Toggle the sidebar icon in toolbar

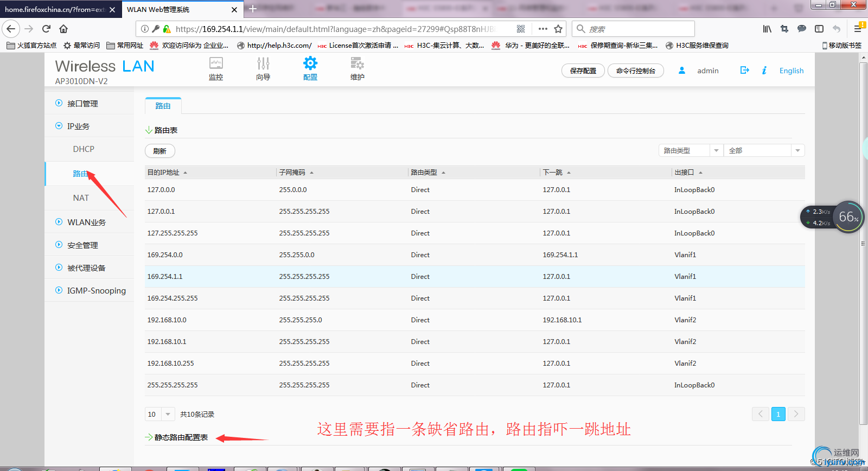pyautogui.click(x=819, y=29)
